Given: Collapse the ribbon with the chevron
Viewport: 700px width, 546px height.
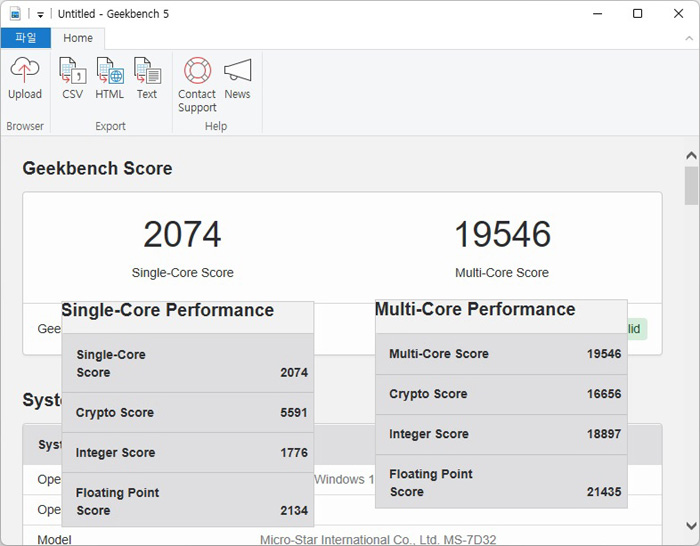Looking at the screenshot, I should [x=689, y=38].
